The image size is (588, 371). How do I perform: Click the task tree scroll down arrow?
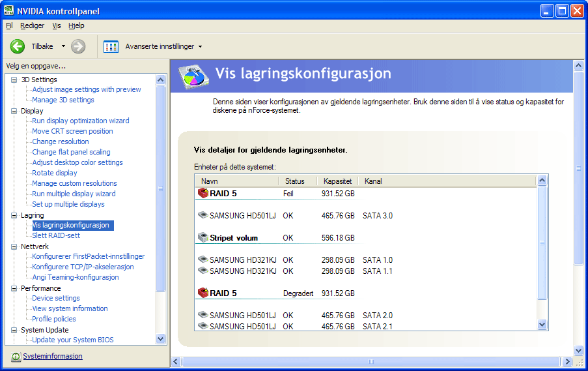click(x=160, y=338)
